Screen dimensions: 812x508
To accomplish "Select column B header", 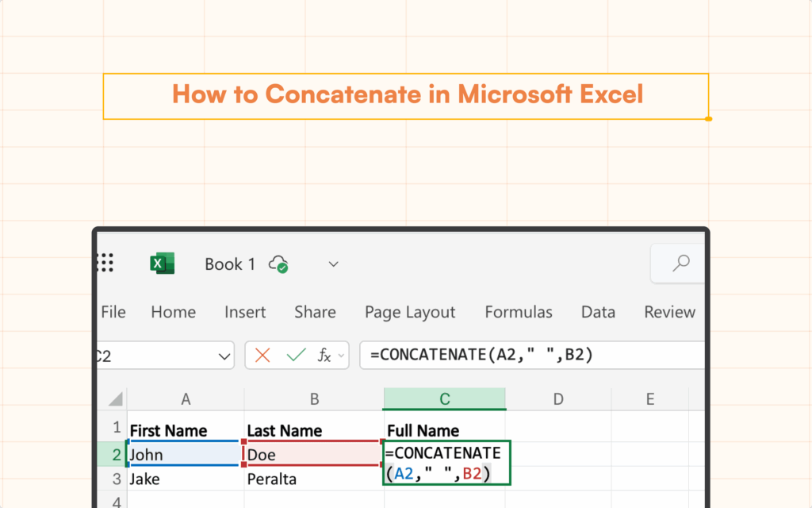I will click(314, 399).
